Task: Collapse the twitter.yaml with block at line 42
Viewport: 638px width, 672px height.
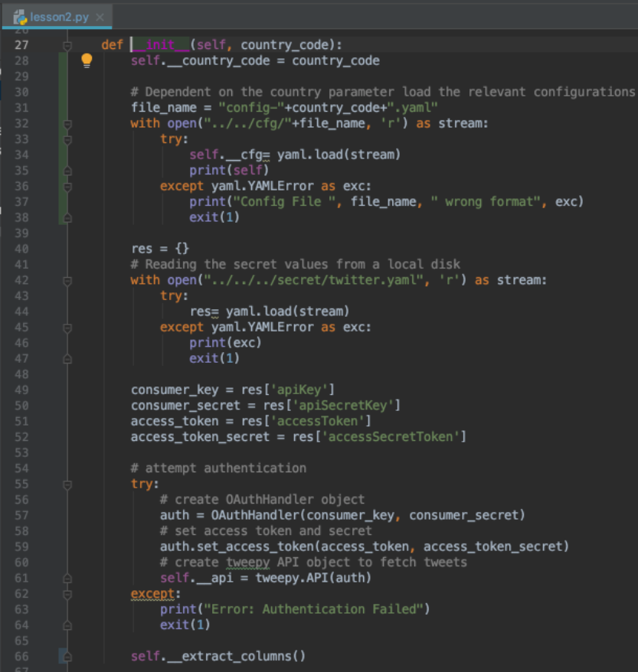Action: click(x=67, y=280)
